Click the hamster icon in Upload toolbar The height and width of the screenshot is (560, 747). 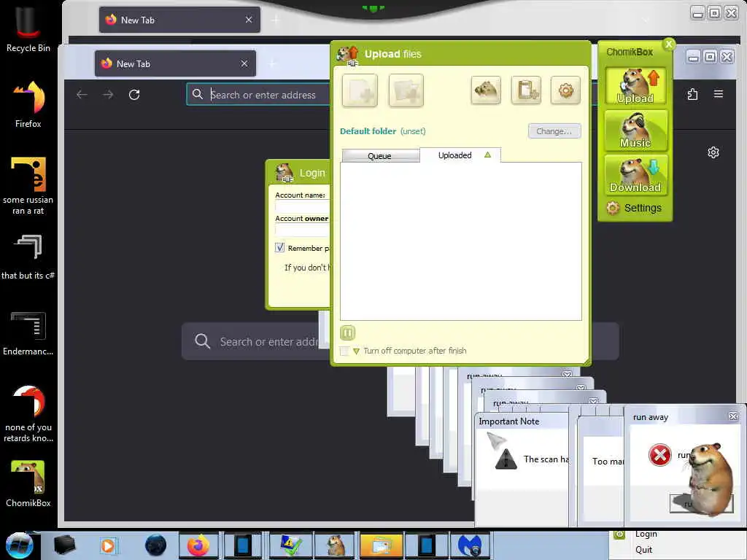click(485, 90)
